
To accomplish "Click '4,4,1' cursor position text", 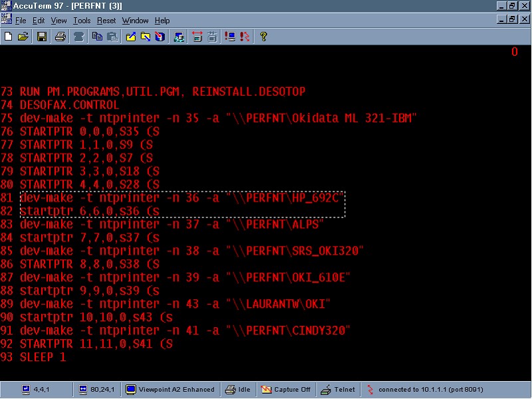I will point(41,390).
